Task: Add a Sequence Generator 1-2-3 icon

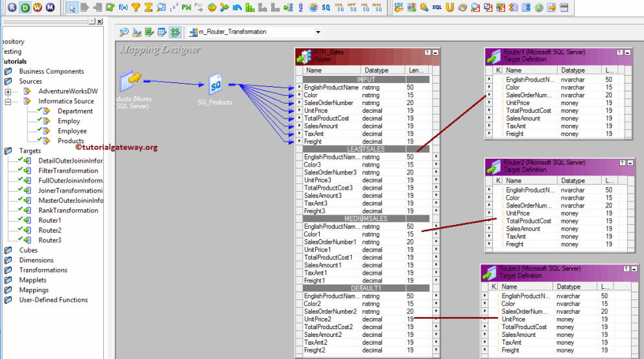Action: pyautogui.click(x=174, y=7)
